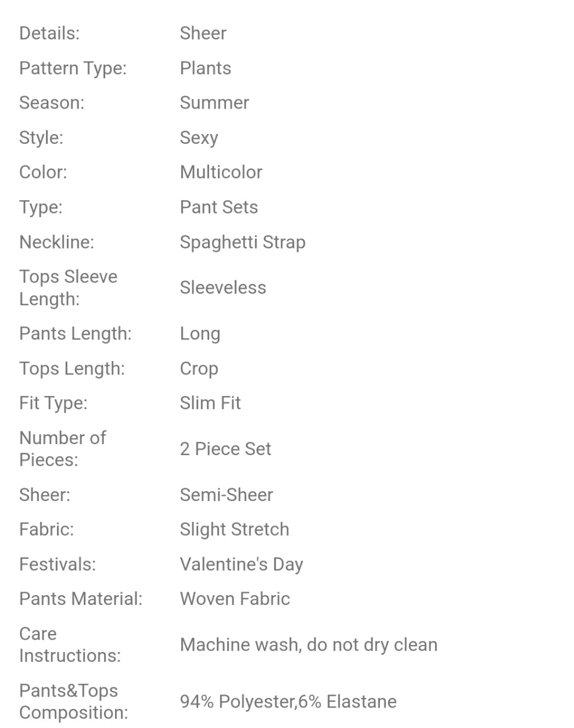Tap the 'Crop' tops length value
The image size is (574, 728).
coord(199,369)
